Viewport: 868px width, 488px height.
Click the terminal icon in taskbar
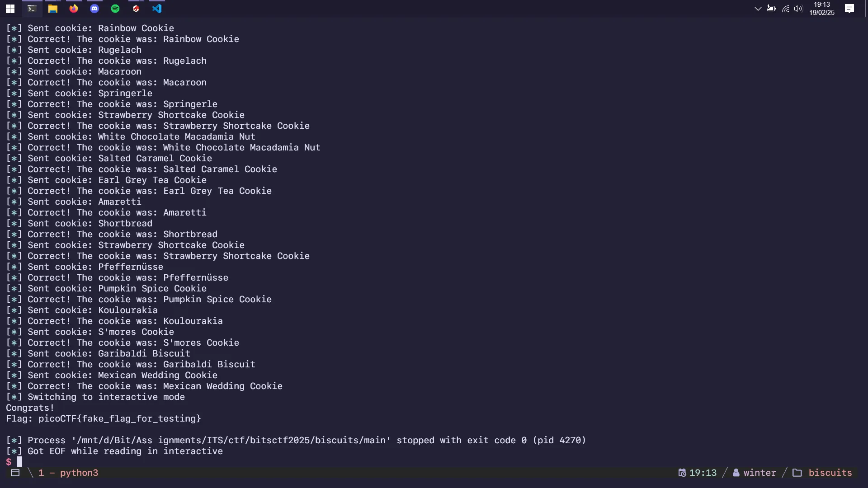pyautogui.click(x=32, y=9)
